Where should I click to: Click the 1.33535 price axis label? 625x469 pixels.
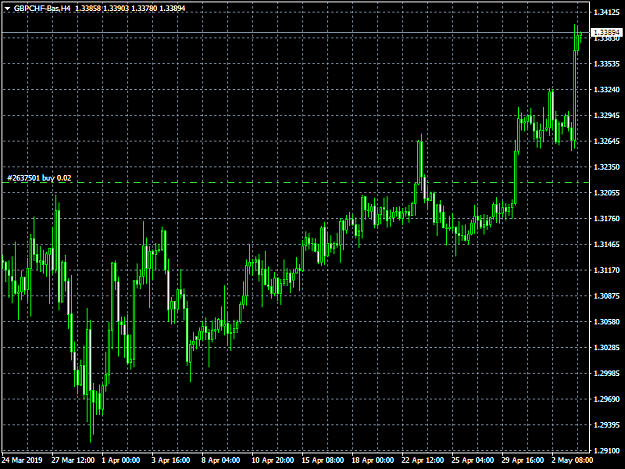(607, 64)
